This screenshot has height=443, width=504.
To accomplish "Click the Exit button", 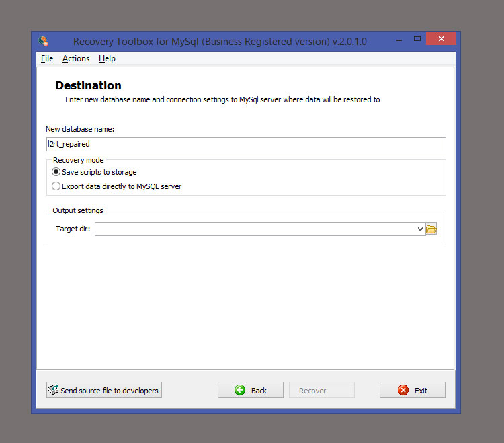I will point(413,391).
